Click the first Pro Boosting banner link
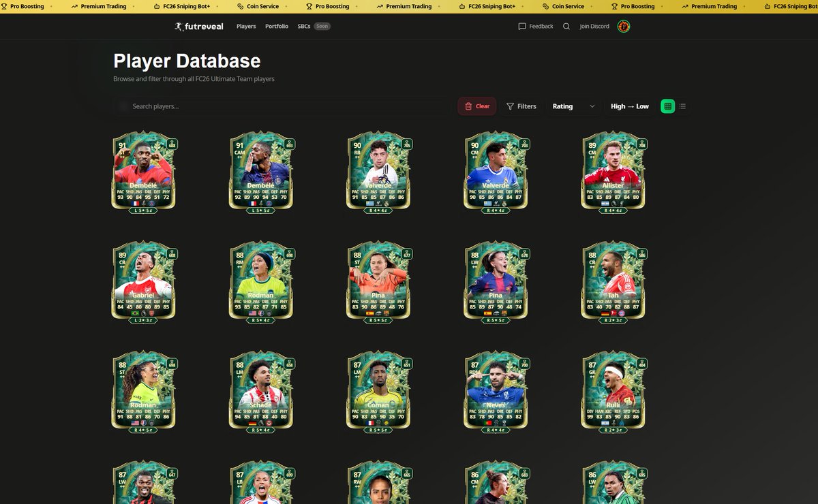 click(x=22, y=6)
